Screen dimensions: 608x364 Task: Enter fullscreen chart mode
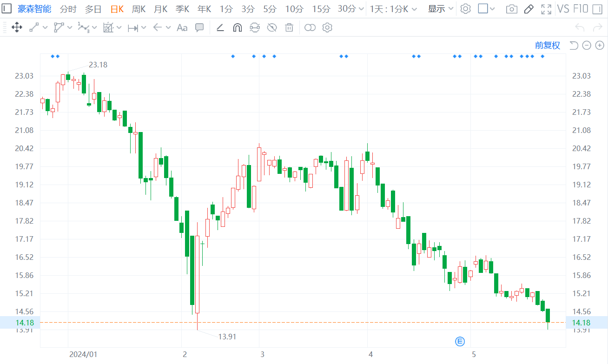pyautogui.click(x=547, y=9)
